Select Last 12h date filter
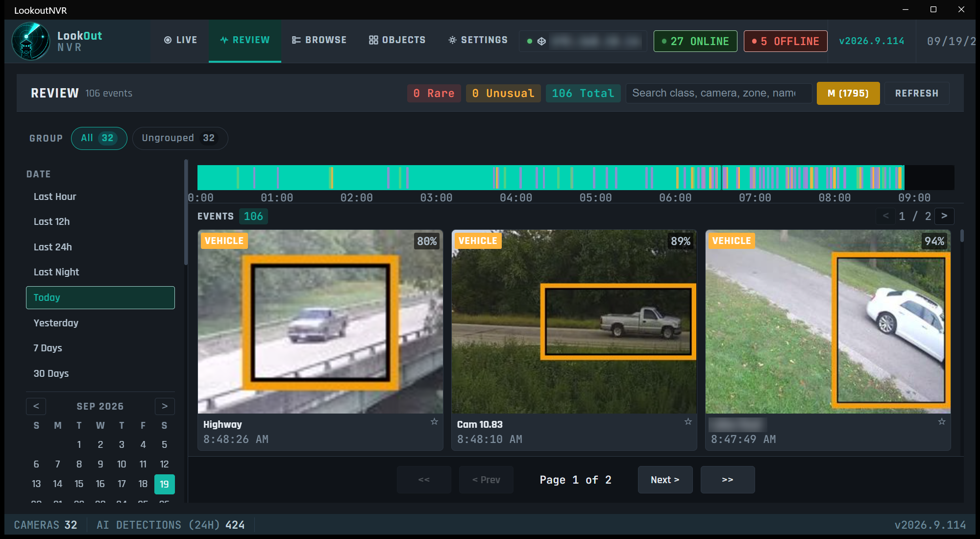Image resolution: width=980 pixels, height=539 pixels. point(100,221)
